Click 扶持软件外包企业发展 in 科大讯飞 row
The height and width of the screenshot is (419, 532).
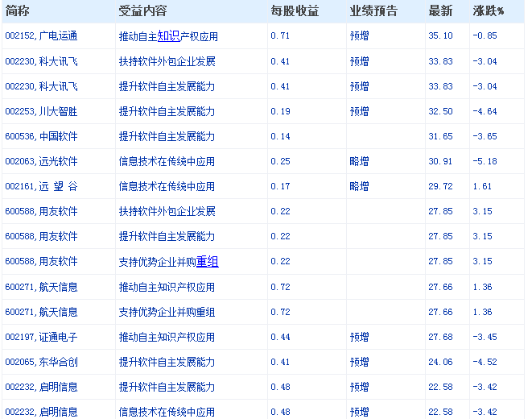167,61
